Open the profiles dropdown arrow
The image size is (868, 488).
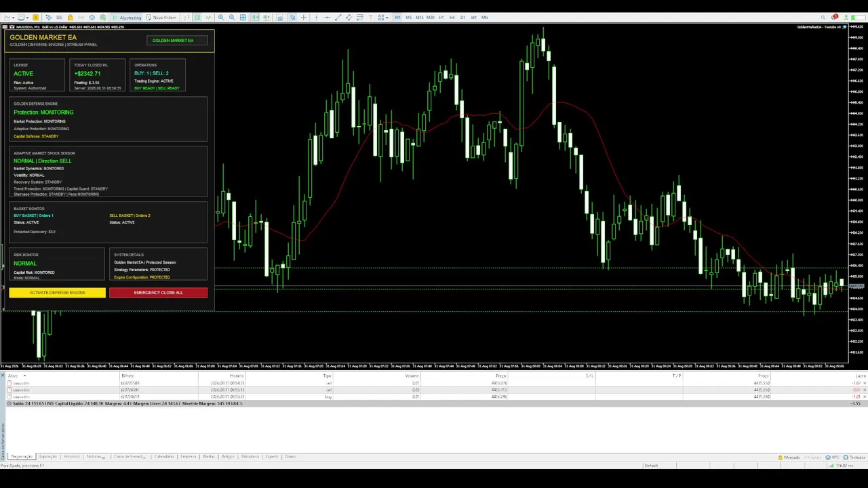point(27,18)
